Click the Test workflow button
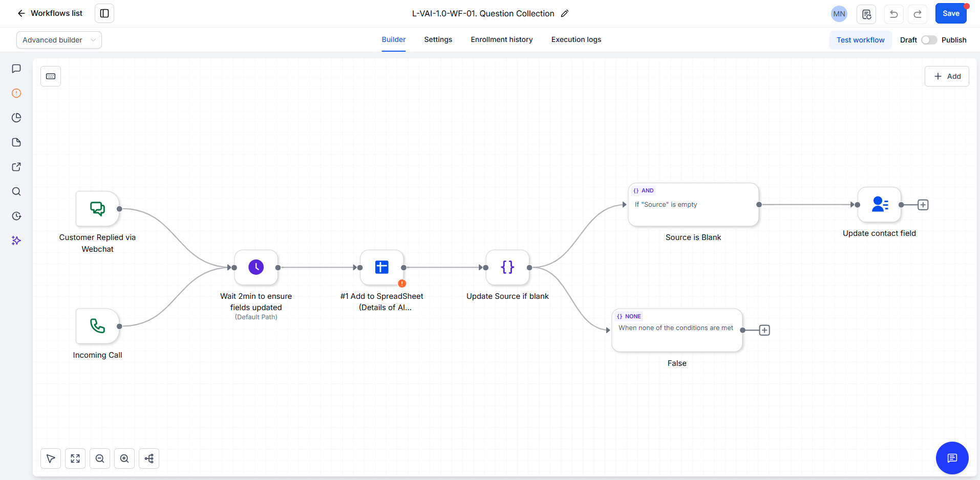The height and width of the screenshot is (480, 980). tap(860, 40)
